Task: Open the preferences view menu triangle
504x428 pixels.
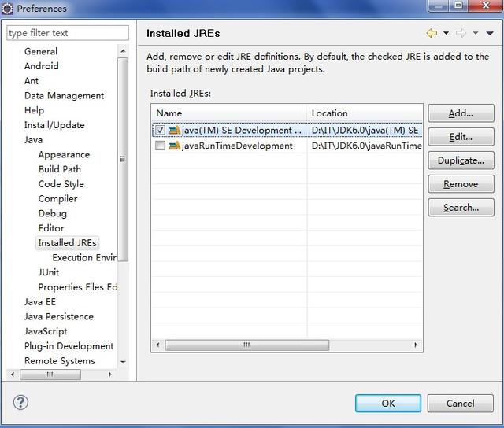Action: click(x=490, y=33)
